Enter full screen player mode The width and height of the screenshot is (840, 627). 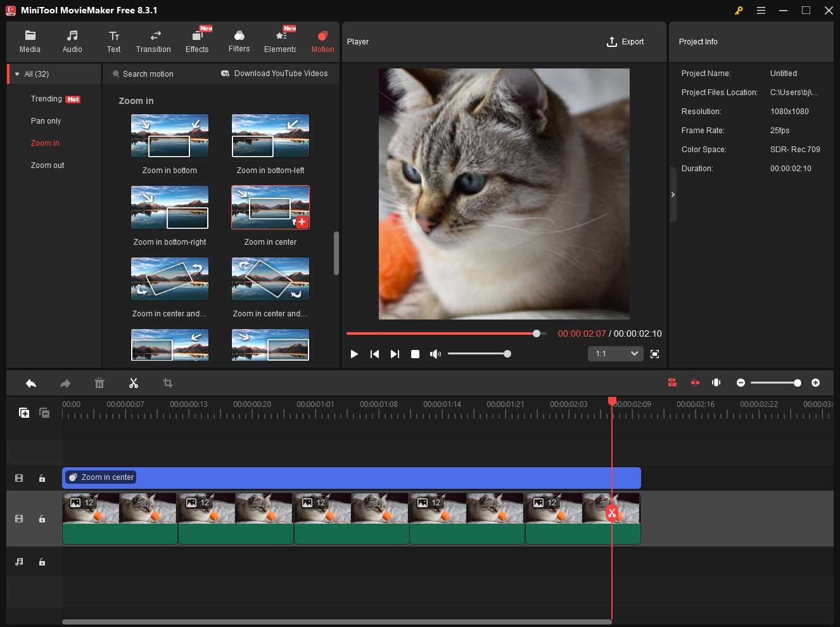coord(654,354)
